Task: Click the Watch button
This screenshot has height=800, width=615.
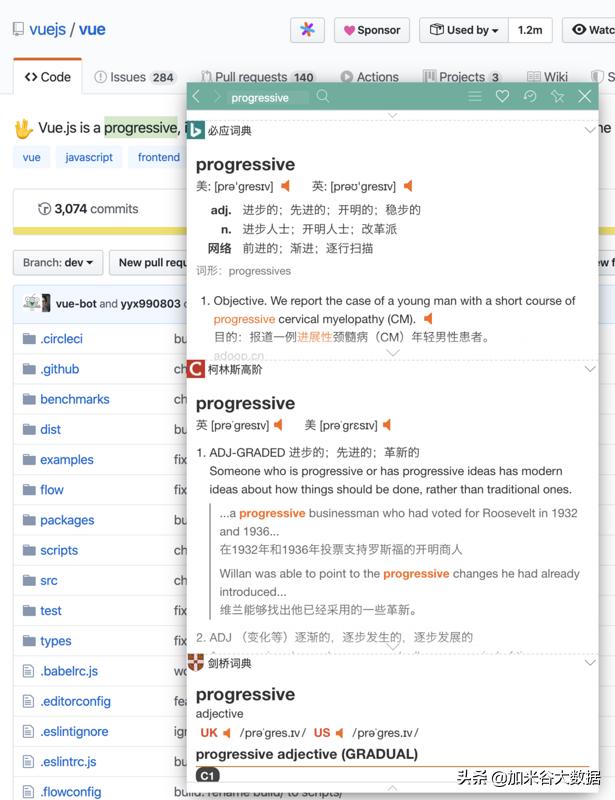Action: point(589,30)
